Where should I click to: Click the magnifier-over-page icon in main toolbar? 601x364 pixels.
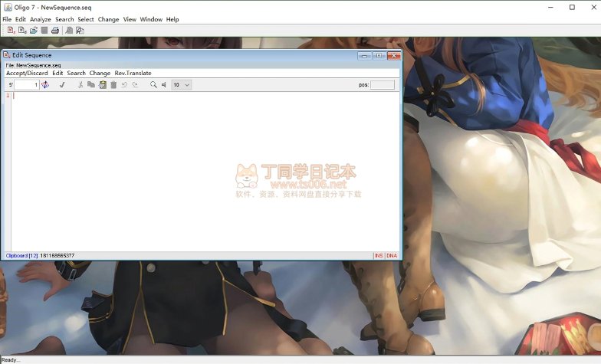click(x=80, y=31)
